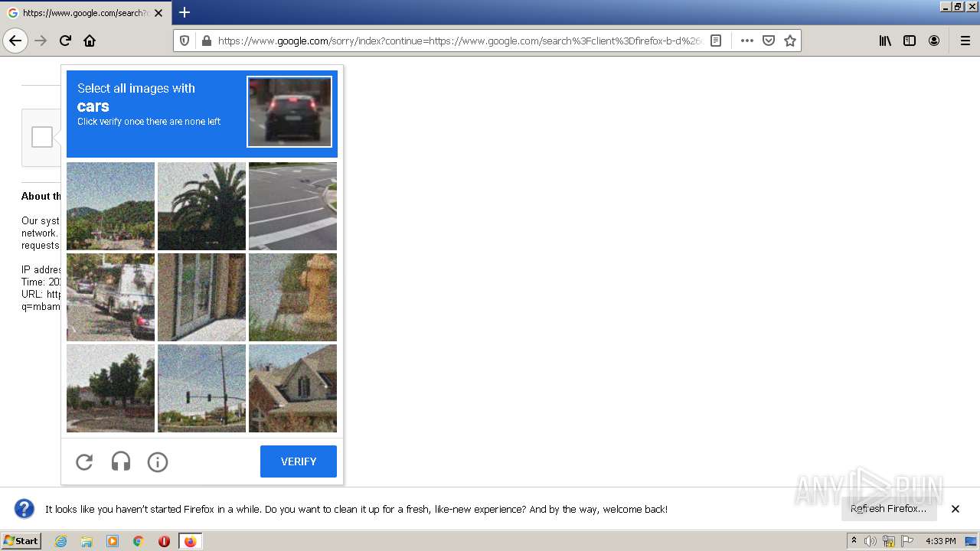Open the Firefox hamburger menu
The width and height of the screenshot is (980, 551).
pyautogui.click(x=965, y=41)
